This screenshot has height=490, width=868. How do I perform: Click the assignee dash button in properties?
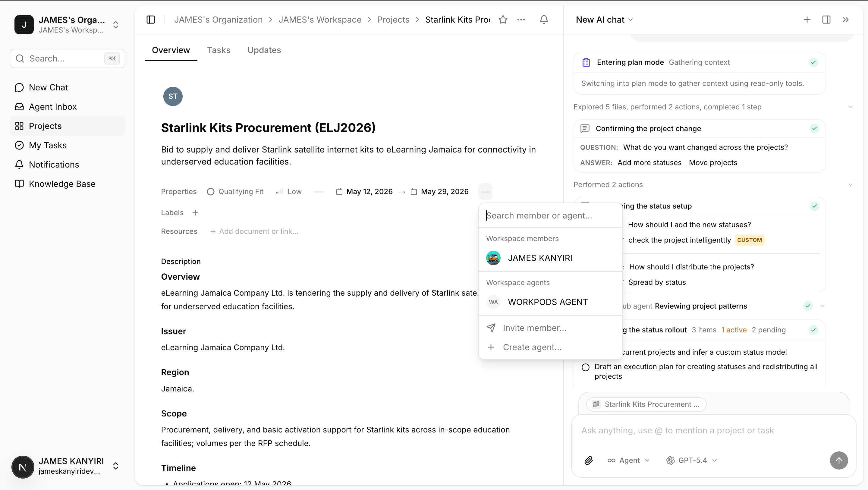pyautogui.click(x=485, y=191)
